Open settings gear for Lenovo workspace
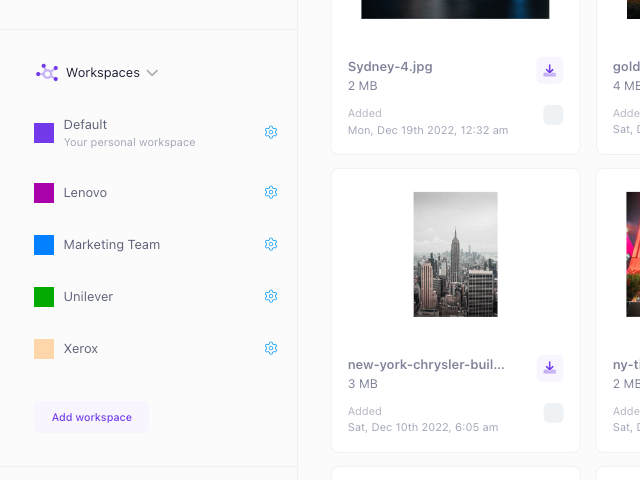 (x=271, y=192)
